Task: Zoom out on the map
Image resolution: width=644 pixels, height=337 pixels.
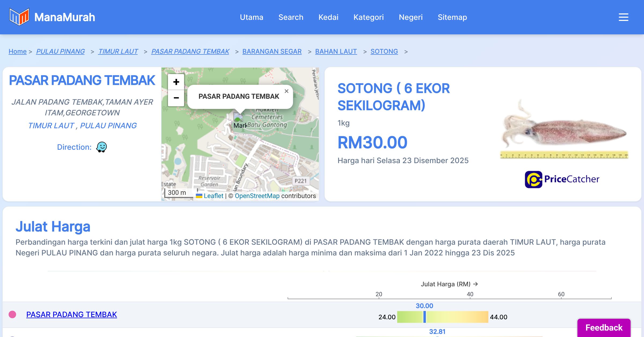Action: click(x=176, y=98)
